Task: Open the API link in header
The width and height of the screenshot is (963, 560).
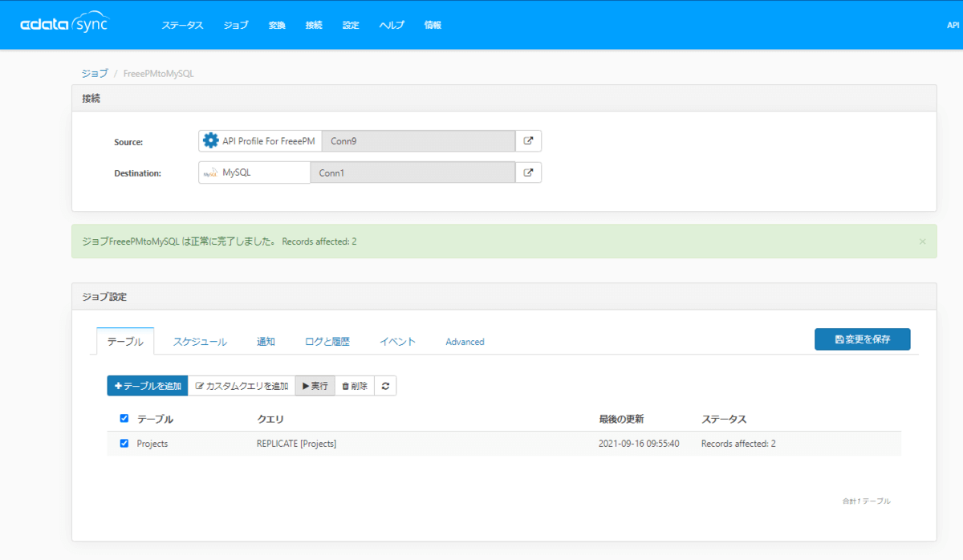Action: click(953, 25)
